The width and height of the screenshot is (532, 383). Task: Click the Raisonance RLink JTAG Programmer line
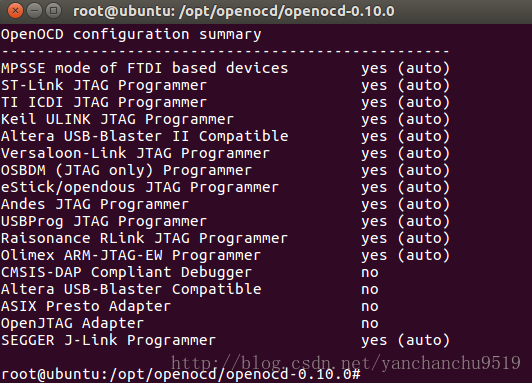point(226,238)
